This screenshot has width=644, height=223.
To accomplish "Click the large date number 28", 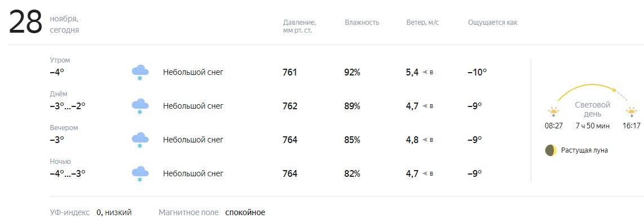I will coord(25,22).
